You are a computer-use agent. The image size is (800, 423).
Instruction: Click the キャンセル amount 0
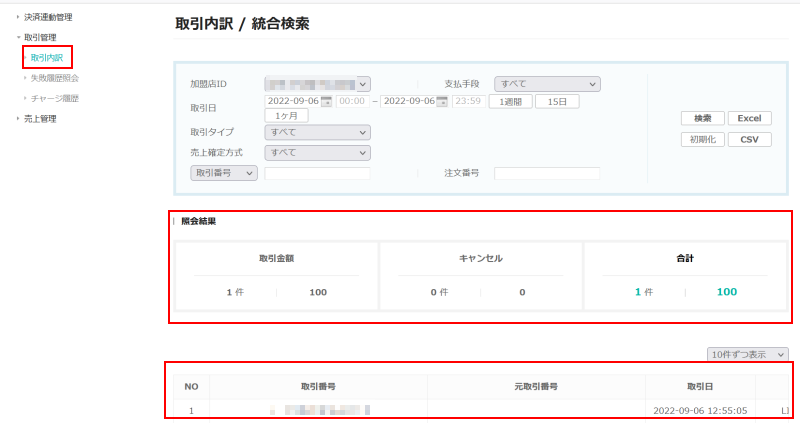click(x=522, y=292)
